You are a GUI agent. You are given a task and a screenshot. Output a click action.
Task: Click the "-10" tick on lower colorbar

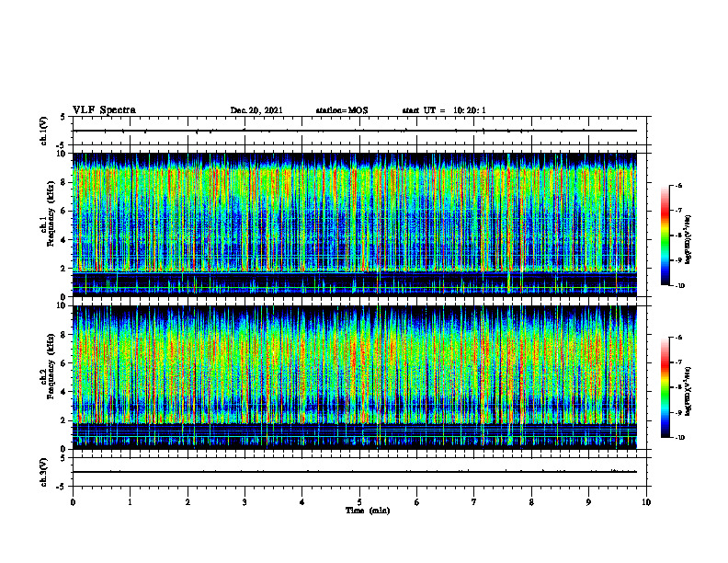pyautogui.click(x=679, y=438)
